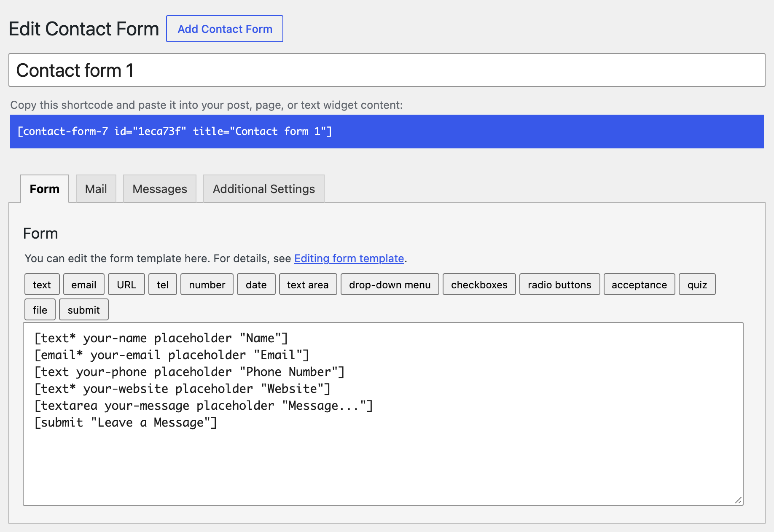This screenshot has height=532, width=774.
Task: Add a URL field tag
Action: click(x=126, y=285)
